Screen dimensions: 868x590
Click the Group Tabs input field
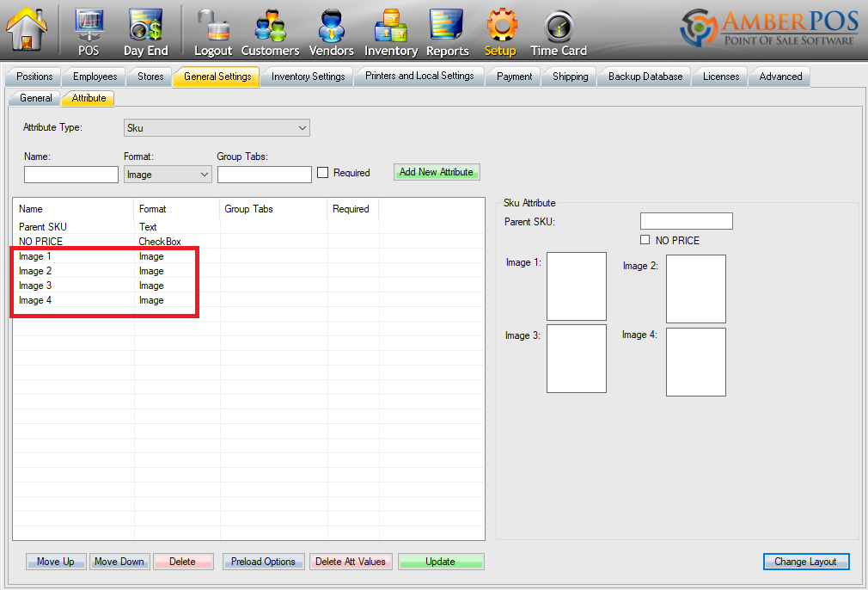(x=265, y=175)
